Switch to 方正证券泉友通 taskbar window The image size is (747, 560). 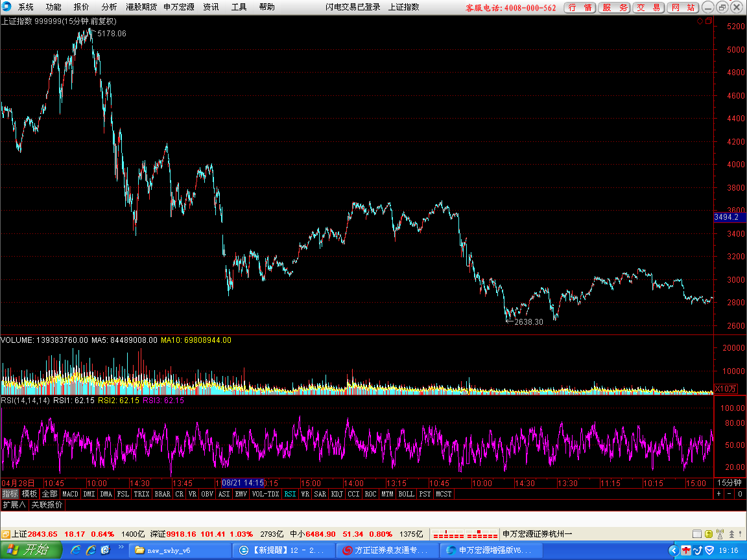click(386, 550)
